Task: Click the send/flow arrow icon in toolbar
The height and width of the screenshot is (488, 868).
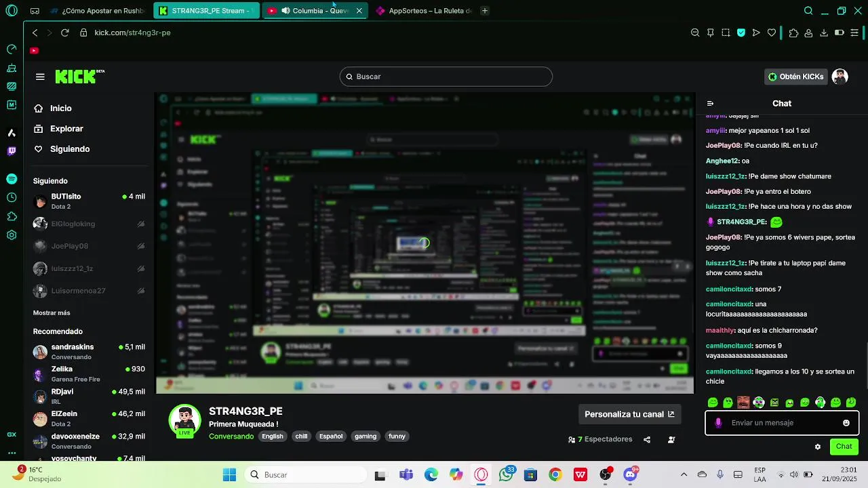Action: pyautogui.click(x=756, y=33)
